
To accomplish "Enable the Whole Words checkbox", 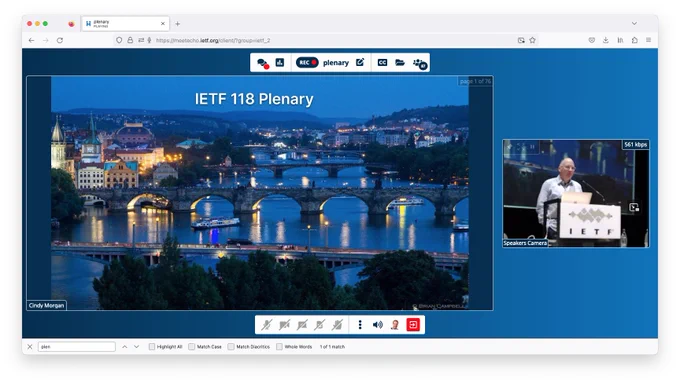I will (x=279, y=347).
